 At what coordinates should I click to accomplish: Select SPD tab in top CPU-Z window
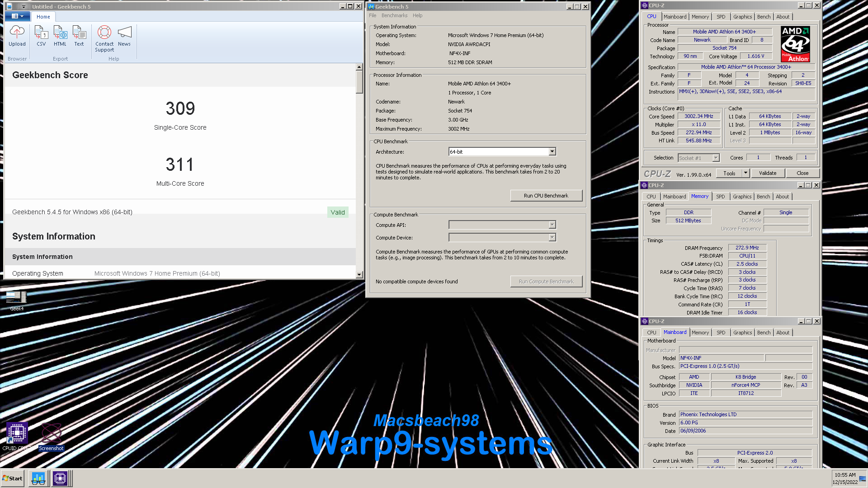point(721,17)
